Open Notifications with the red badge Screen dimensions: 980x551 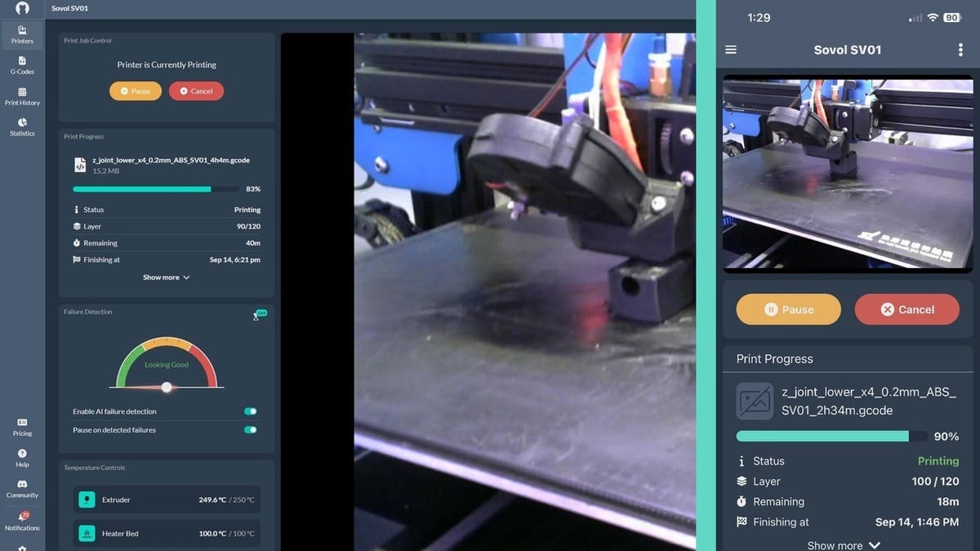point(22,521)
